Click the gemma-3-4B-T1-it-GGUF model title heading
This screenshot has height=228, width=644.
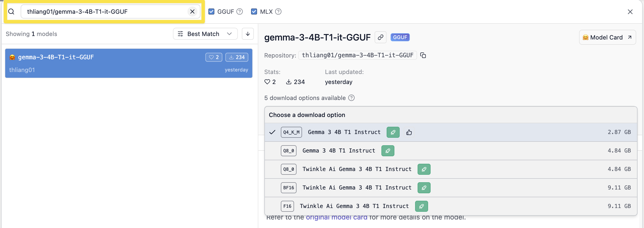[x=317, y=37]
